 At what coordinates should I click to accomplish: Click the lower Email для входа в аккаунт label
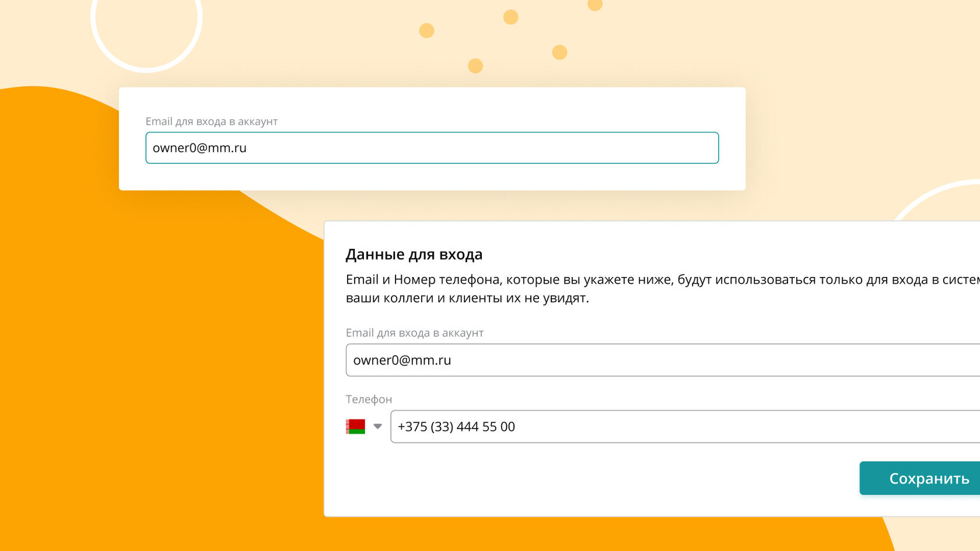[x=414, y=333]
